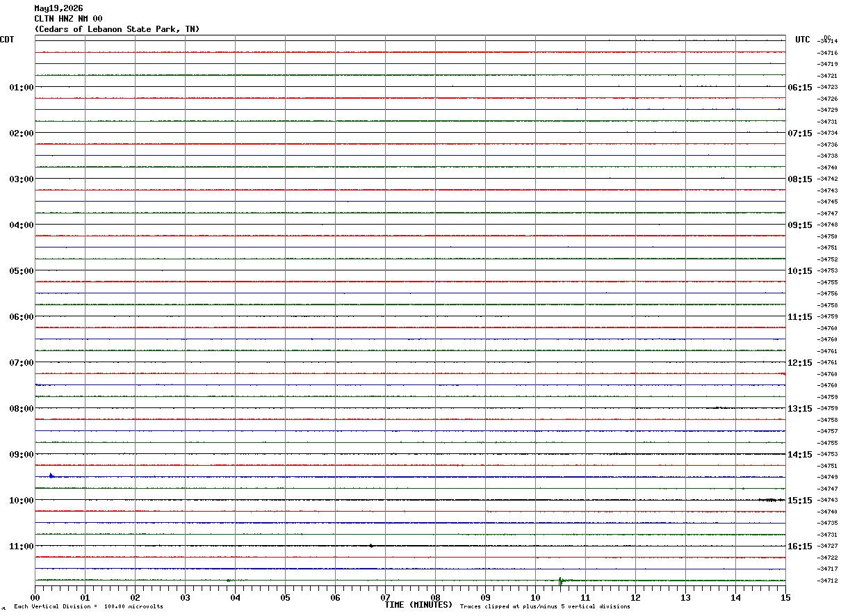Click the CLTN HNZ NM 00 station label
Viewport: 841px width, 616px height.
pyautogui.click(x=68, y=19)
